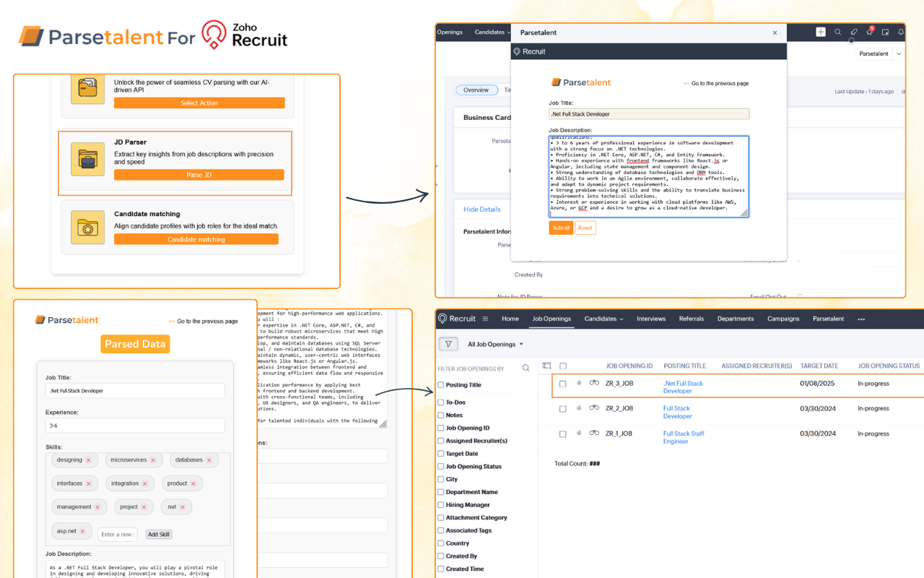Click the binoculars icon for ZR_1_JOB
Image resolution: width=924 pixels, height=578 pixels.
pos(594,433)
